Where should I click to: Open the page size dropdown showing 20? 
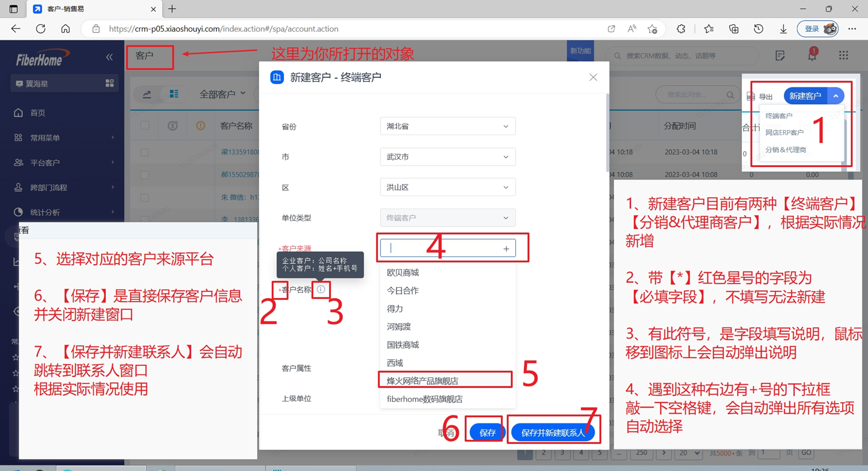pyautogui.click(x=688, y=453)
